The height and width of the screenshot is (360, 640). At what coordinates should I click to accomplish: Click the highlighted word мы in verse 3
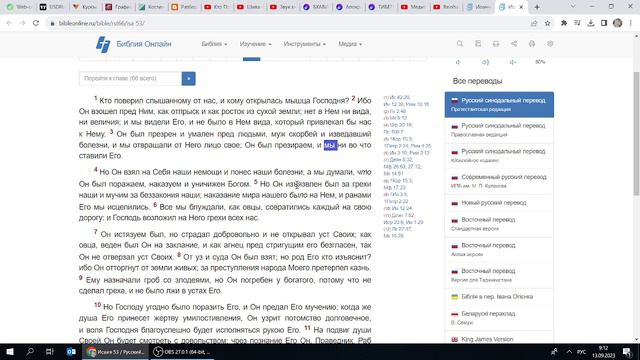[x=331, y=145]
